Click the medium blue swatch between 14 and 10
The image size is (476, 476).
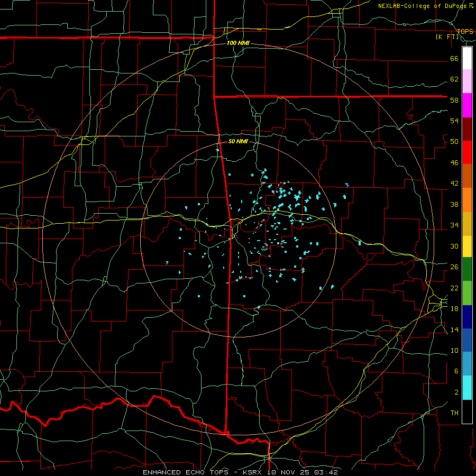pyautogui.click(x=467, y=340)
